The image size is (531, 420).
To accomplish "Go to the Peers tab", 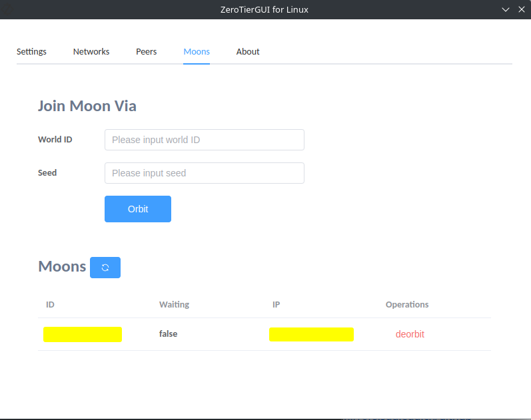I will [147, 52].
